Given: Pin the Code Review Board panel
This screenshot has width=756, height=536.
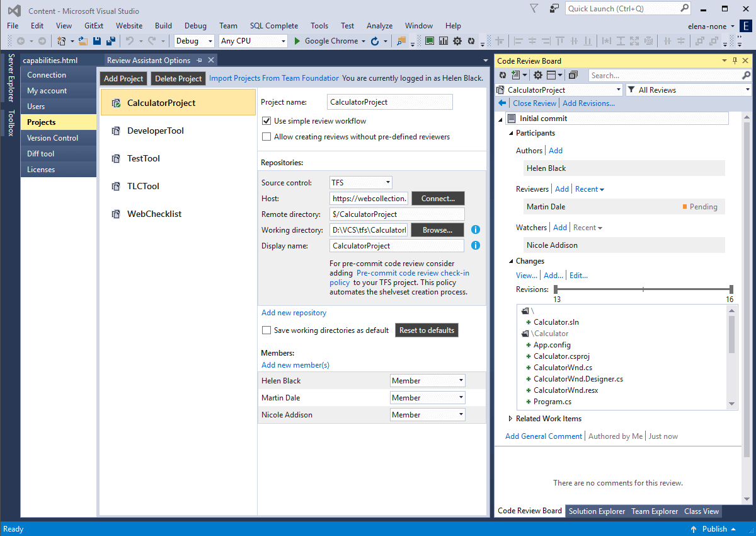Looking at the screenshot, I should (x=735, y=61).
